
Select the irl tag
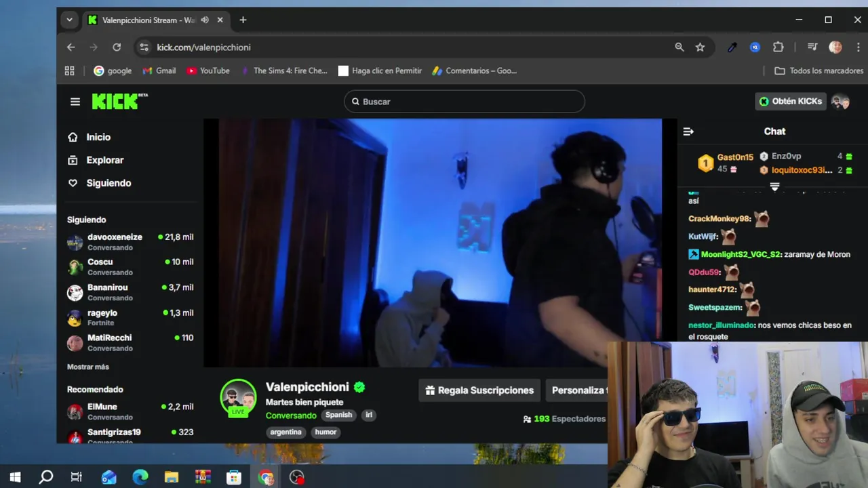click(369, 415)
